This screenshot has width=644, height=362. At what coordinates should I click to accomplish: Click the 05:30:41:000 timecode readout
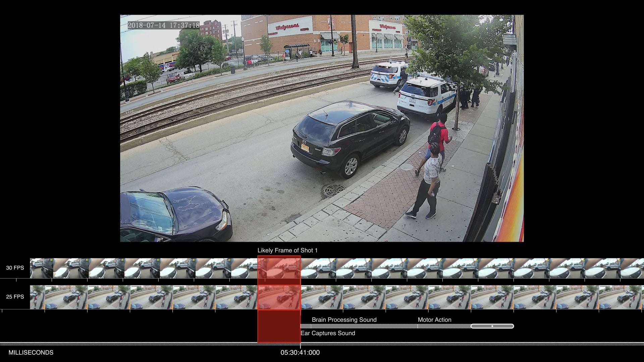pyautogui.click(x=300, y=353)
